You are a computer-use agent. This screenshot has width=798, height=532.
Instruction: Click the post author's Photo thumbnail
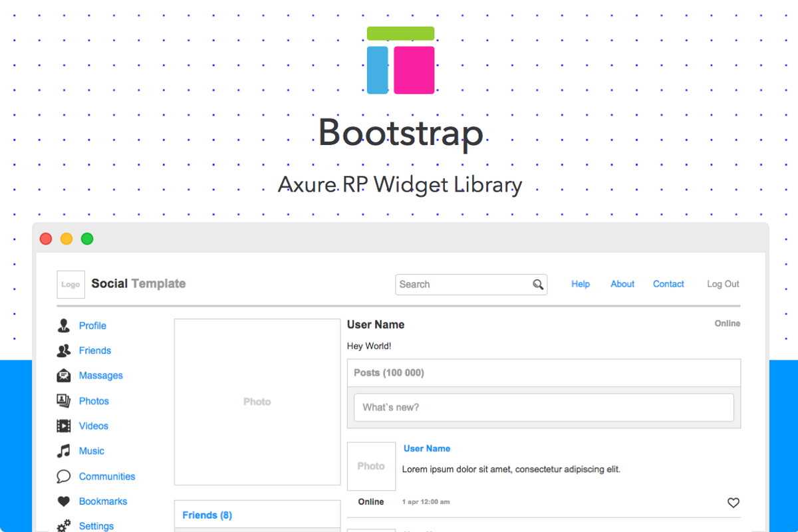(x=371, y=466)
